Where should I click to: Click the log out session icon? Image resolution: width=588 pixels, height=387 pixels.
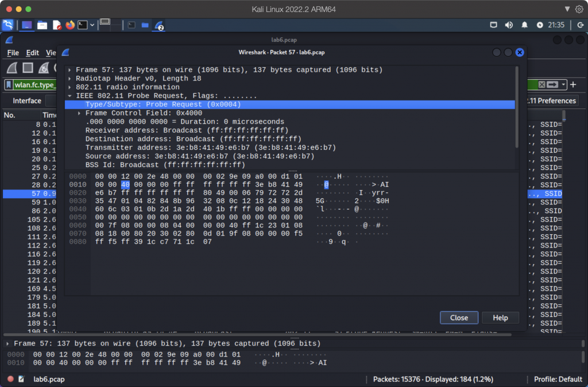pos(580,25)
